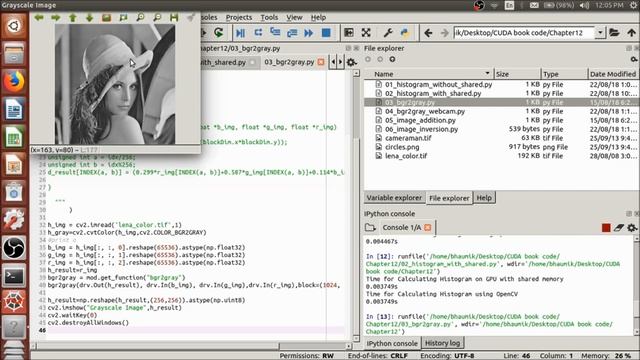Close the 03_bgr2gray.py editor tab
This screenshot has width=640, height=360.
pyautogui.click(x=321, y=62)
